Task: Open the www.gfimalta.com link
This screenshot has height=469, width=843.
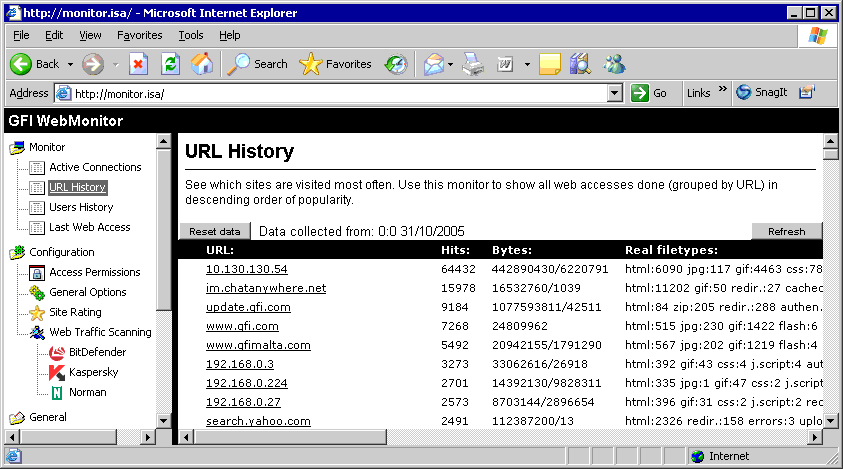Action: click(x=258, y=345)
